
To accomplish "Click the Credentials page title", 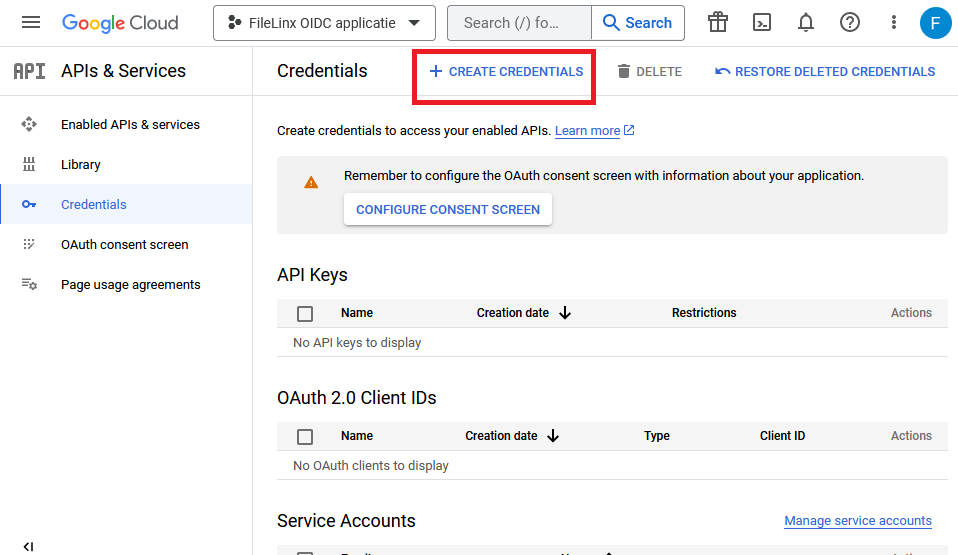I will click(322, 71).
